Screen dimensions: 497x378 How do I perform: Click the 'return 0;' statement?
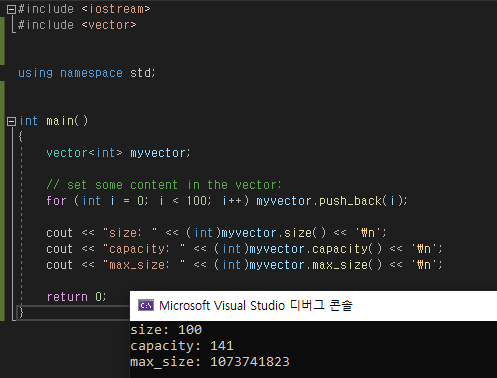tap(76, 297)
